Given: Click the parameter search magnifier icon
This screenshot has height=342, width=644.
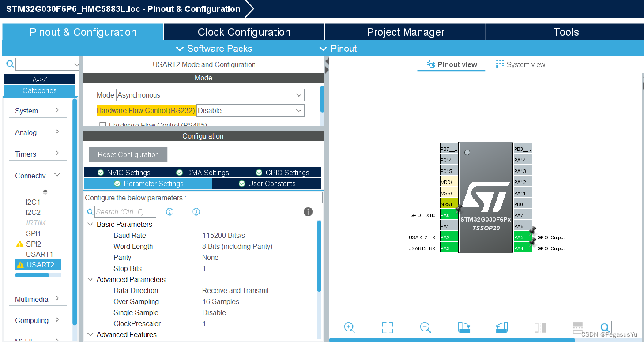Looking at the screenshot, I should [x=90, y=212].
